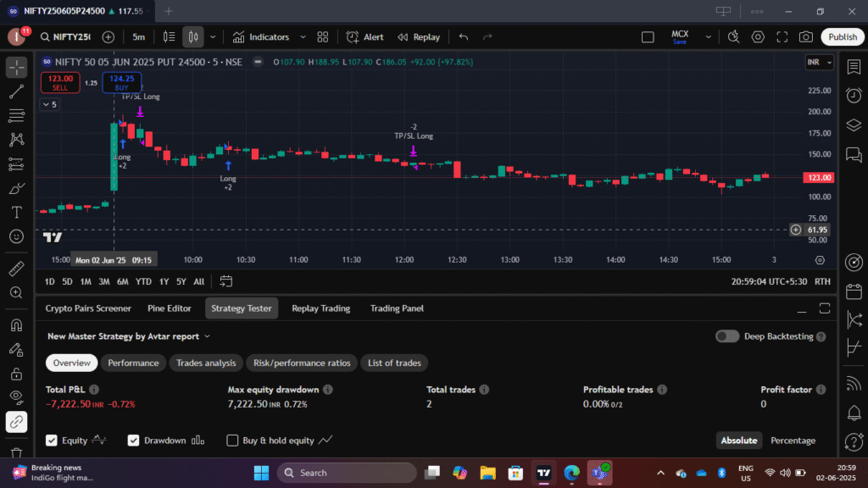The image size is (868, 488).
Task: Check the Buy & hold equity checkbox
Action: [x=232, y=441]
